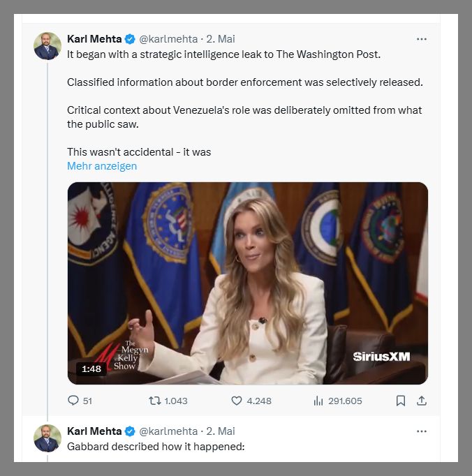Open the second tweet's three-dot more menu
The height and width of the screenshot is (476, 472).
[x=421, y=431]
